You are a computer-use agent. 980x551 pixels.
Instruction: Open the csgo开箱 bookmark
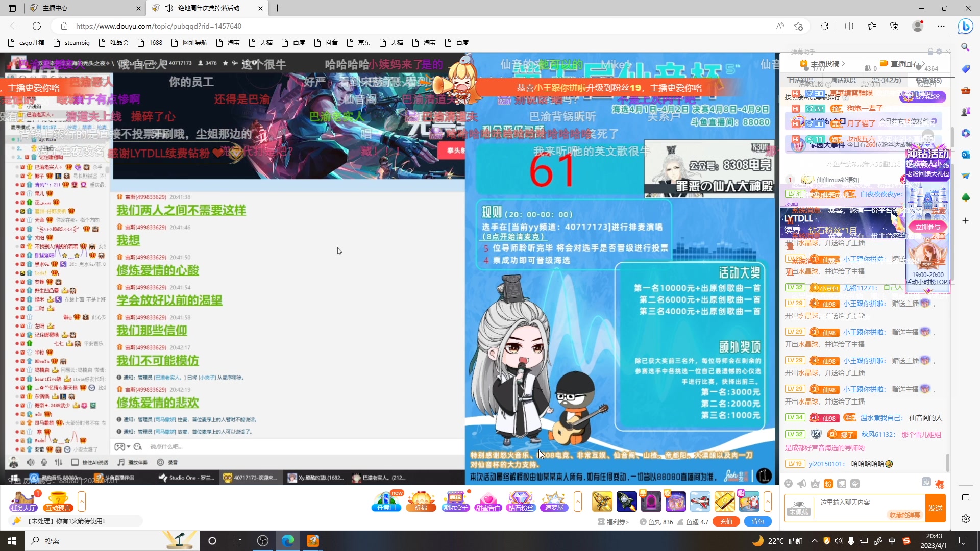[27, 43]
